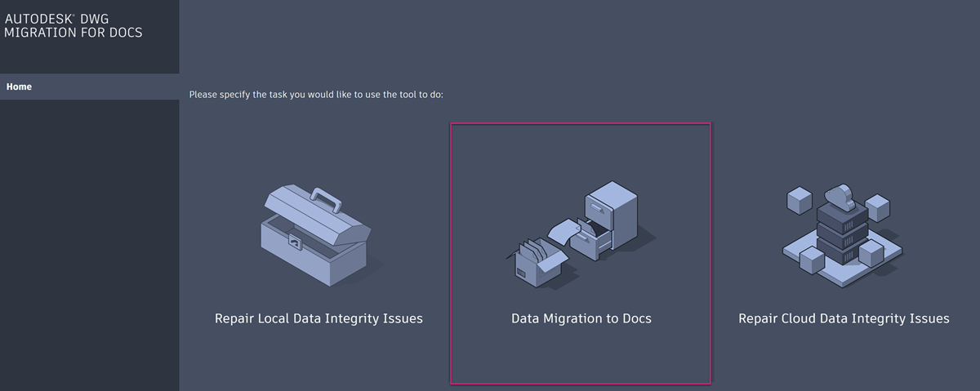Click the cloud server stack icon

tap(843, 235)
